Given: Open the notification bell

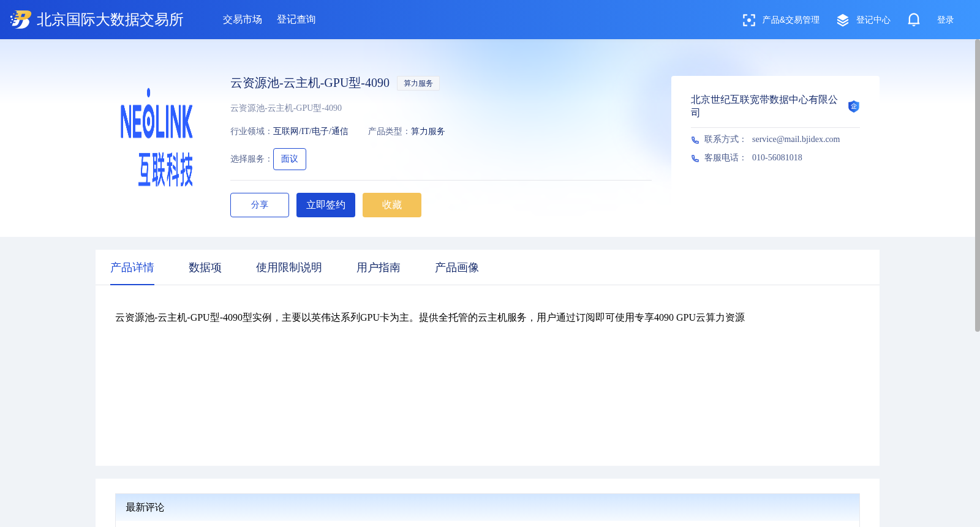Looking at the screenshot, I should coord(914,20).
